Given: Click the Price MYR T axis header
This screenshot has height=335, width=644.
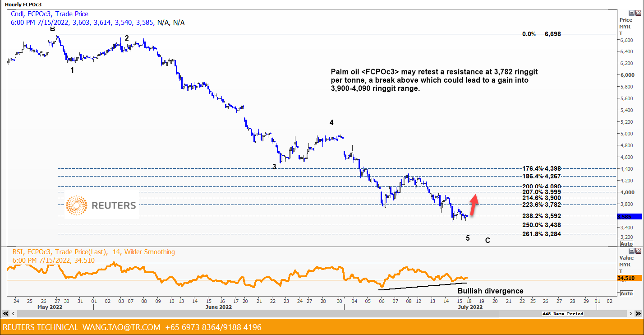Looking at the screenshot, I should click(626, 27).
